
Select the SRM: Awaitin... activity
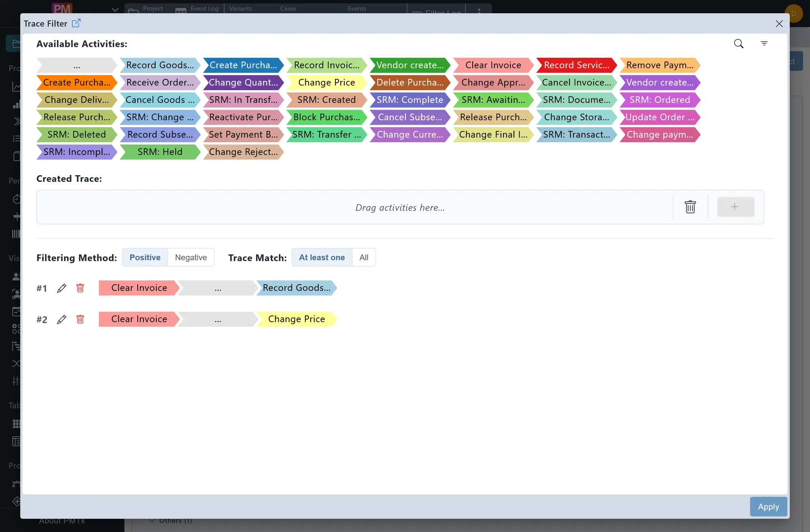pos(493,100)
